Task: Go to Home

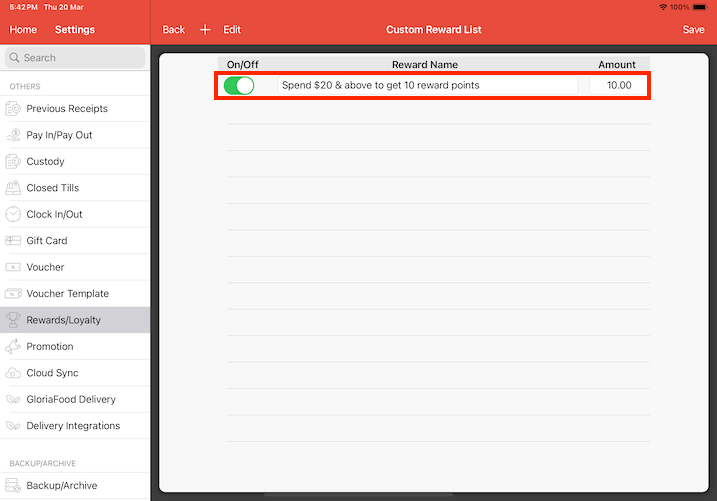Action: [x=23, y=30]
